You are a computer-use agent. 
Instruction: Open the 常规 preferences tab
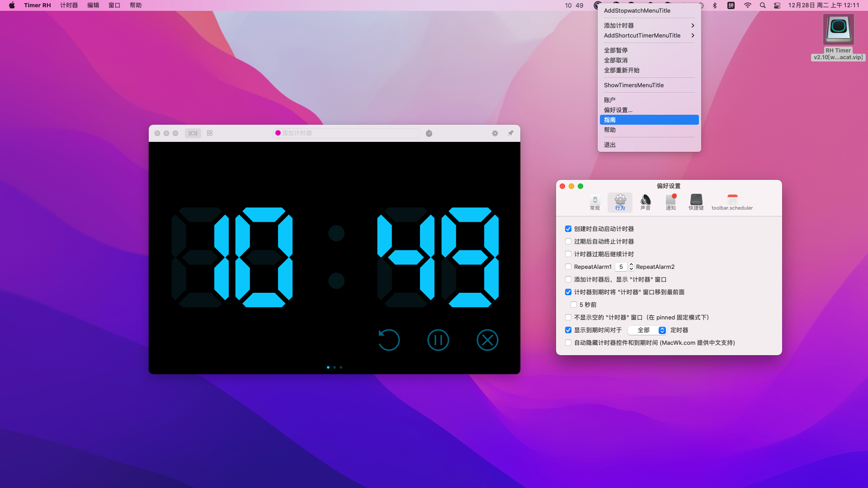pyautogui.click(x=595, y=203)
